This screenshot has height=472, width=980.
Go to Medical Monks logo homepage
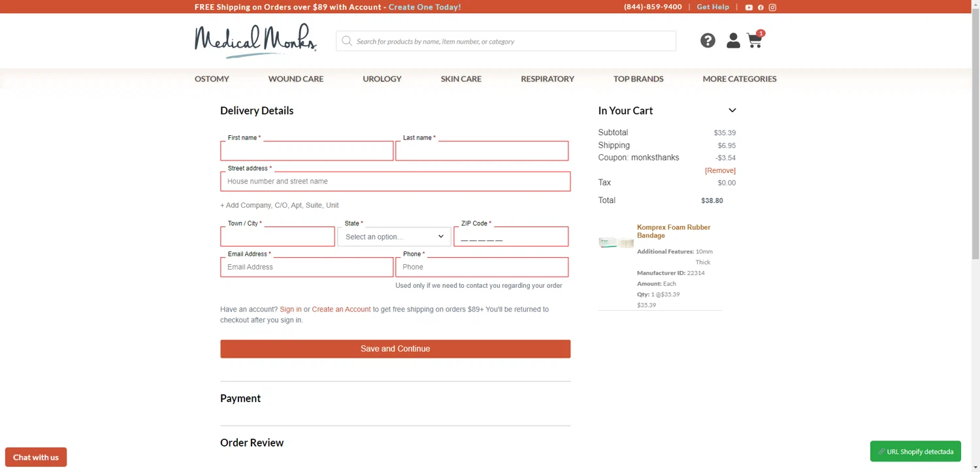[255, 40]
